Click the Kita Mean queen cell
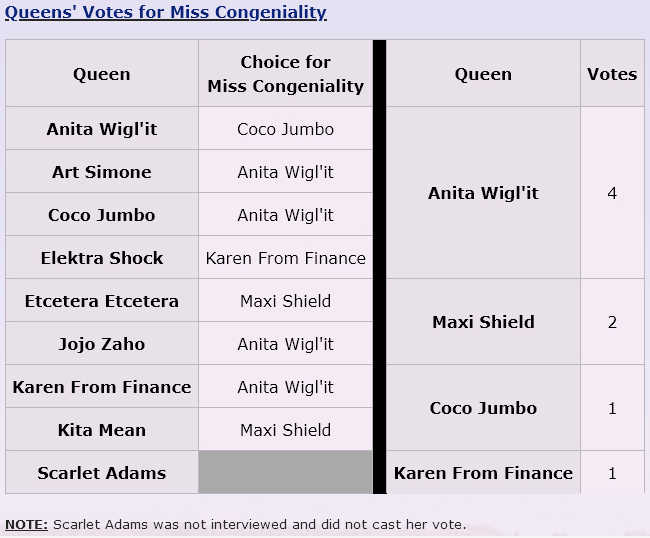 [102, 430]
